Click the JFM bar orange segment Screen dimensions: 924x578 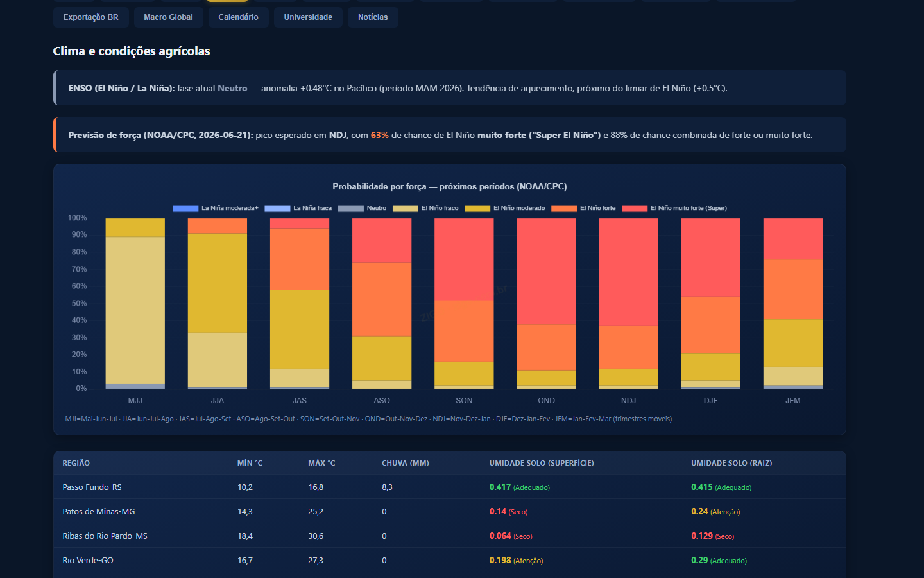pyautogui.click(x=793, y=290)
